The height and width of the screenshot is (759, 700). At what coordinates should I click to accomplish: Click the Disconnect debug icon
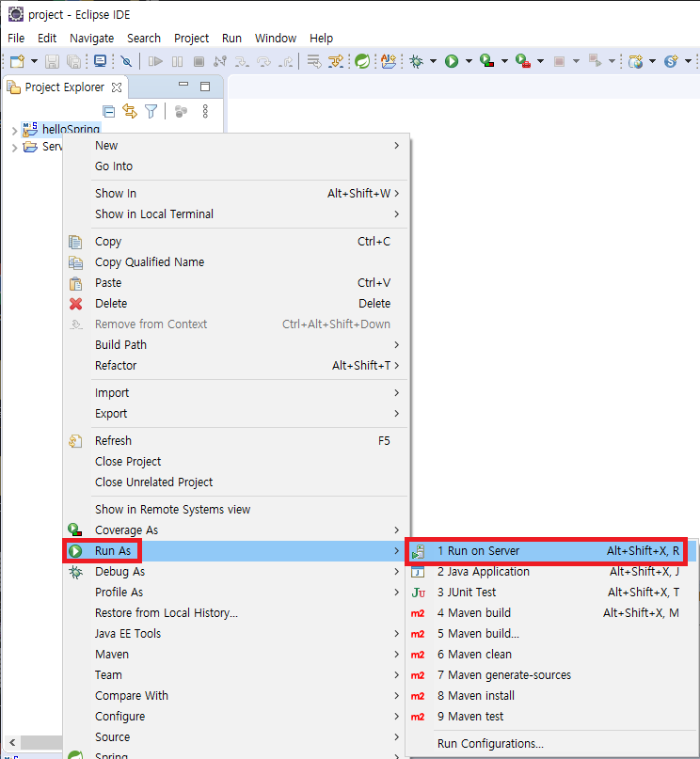click(220, 61)
